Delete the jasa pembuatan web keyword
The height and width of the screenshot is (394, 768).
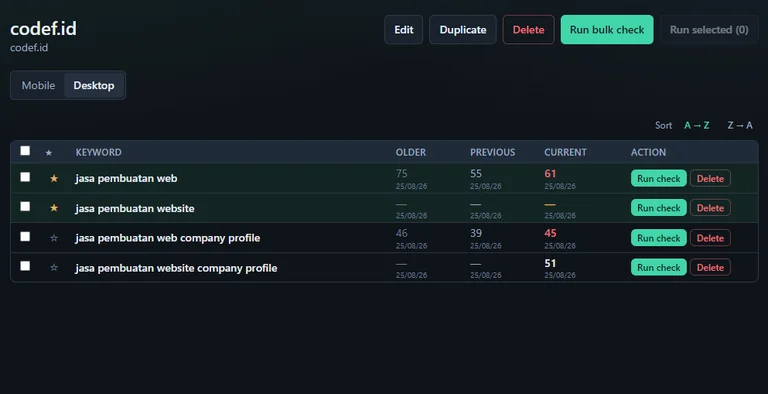tap(710, 178)
